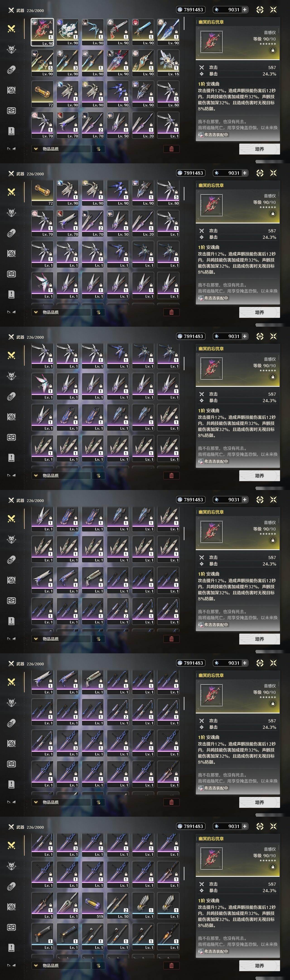Click red trash delete button in the 518 screen
290x980 pixels.
(x=172, y=965)
